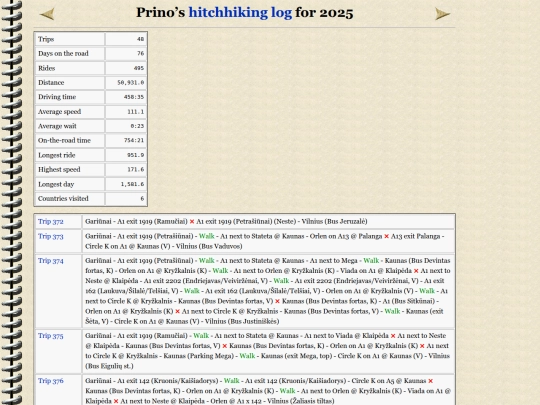Select the Days on the road value 76
Image resolution: width=540 pixels, height=405 pixels.
141,53
